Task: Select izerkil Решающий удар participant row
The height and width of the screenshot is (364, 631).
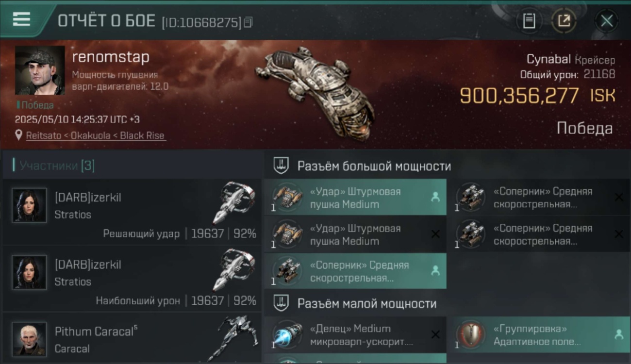Action: point(132,212)
